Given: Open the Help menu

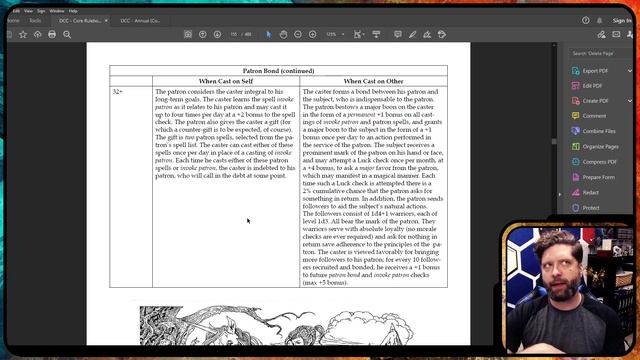Looking at the screenshot, I should (x=73, y=11).
